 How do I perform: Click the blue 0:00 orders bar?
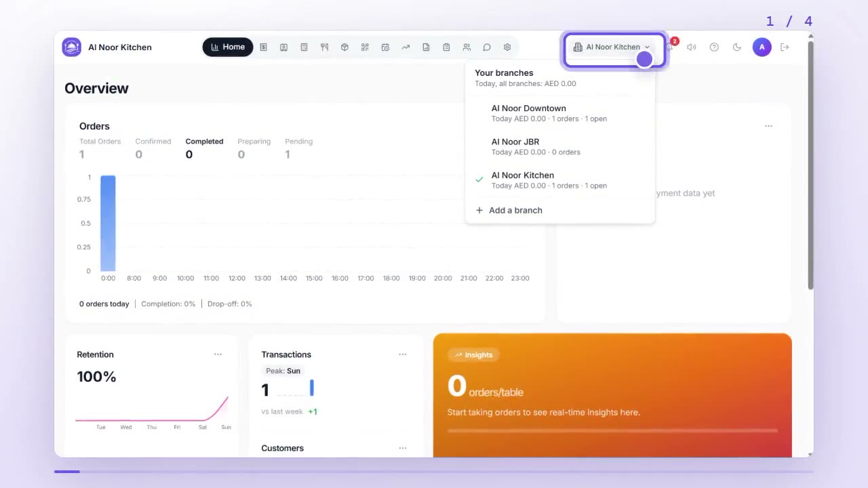[108, 223]
